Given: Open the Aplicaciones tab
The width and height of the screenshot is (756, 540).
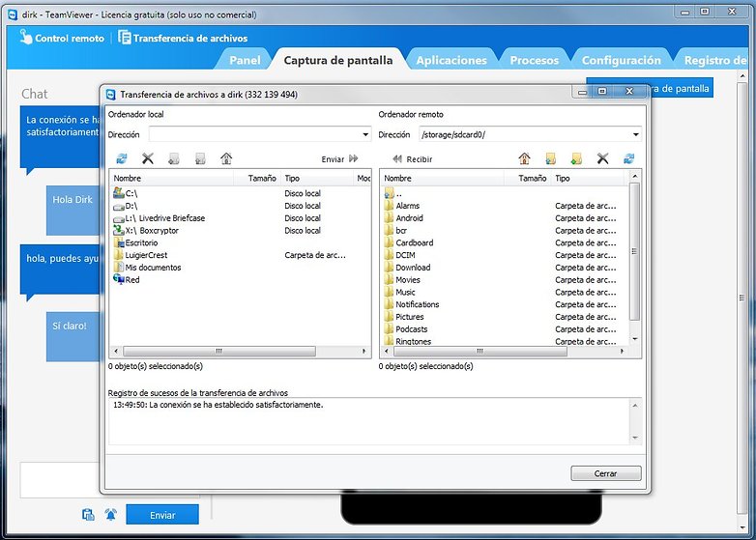Looking at the screenshot, I should pos(451,60).
